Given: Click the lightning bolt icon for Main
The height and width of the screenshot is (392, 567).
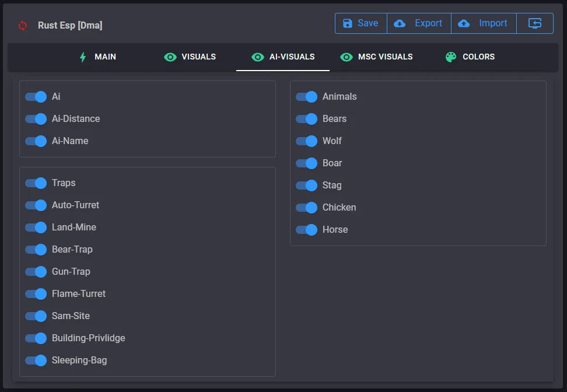Looking at the screenshot, I should pyautogui.click(x=83, y=57).
